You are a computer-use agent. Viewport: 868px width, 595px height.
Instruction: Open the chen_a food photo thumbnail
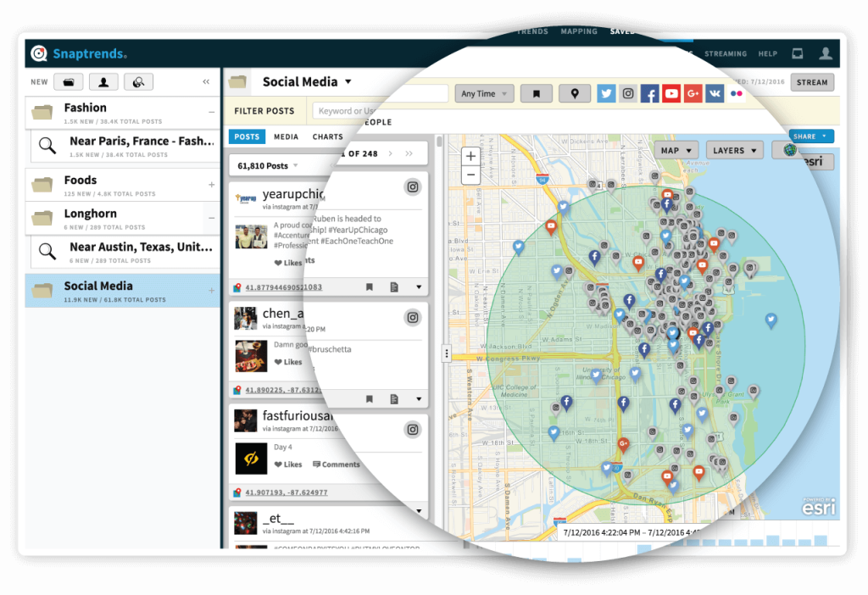(251, 355)
